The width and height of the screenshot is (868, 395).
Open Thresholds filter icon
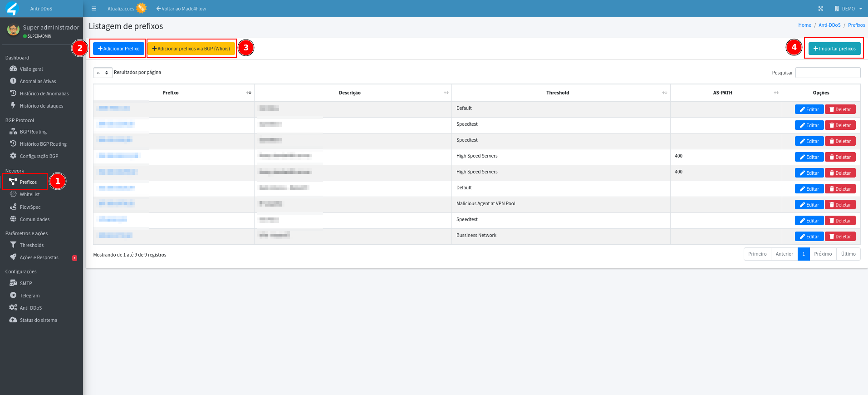coord(13,245)
